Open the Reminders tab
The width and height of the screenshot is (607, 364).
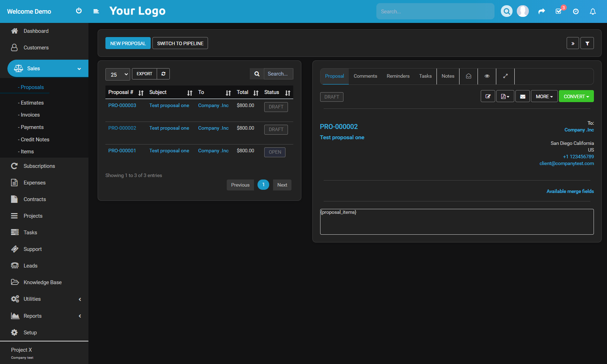(398, 76)
